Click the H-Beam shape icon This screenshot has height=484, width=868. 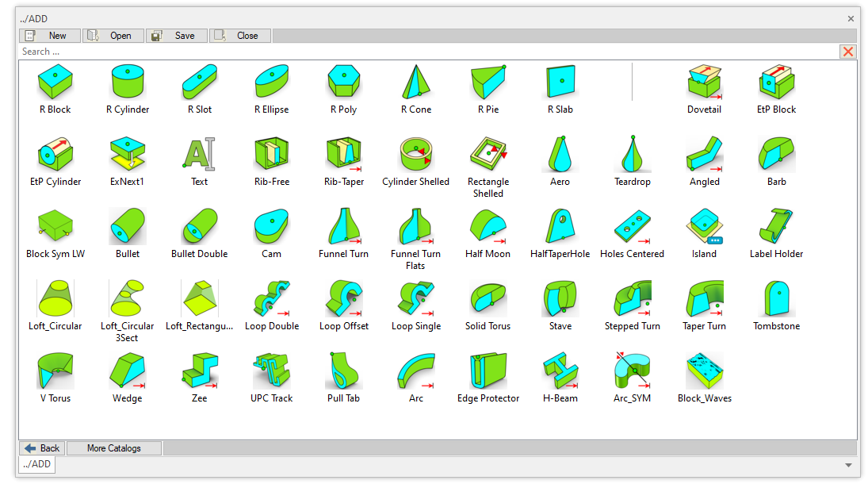[560, 371]
